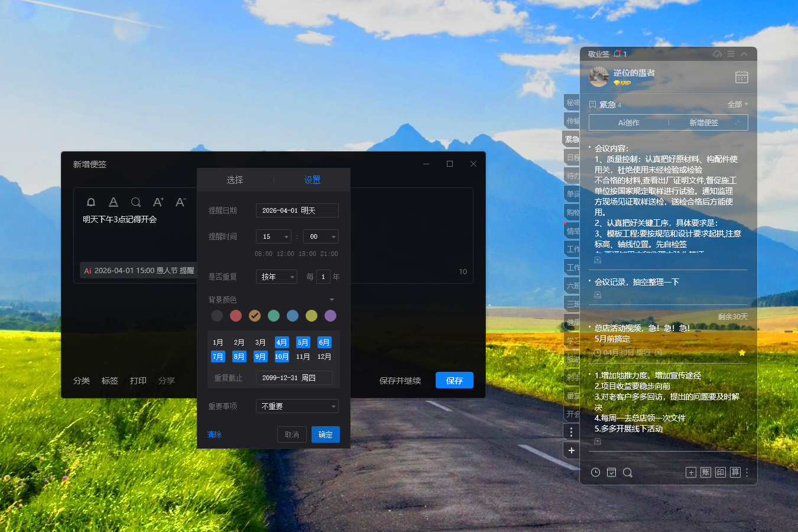This screenshot has height=532, width=798.
Task: Open the 账 account book icon
Action: tap(706, 472)
